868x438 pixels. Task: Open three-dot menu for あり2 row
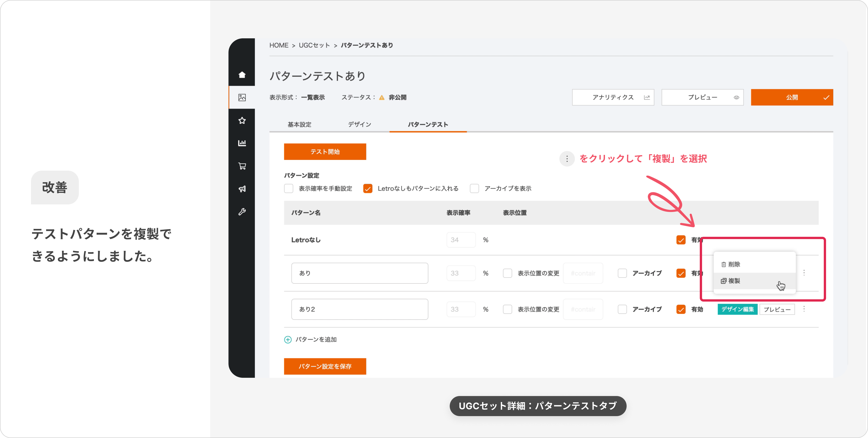(x=804, y=309)
